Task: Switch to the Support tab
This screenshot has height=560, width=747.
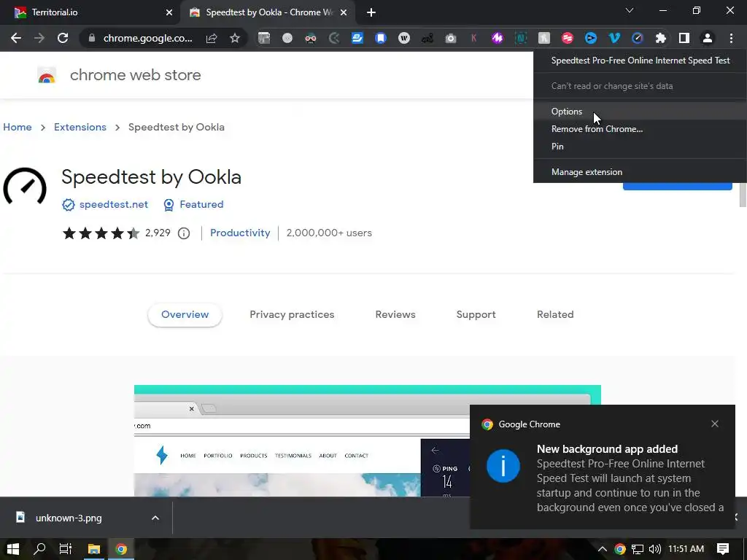Action: 476,315
